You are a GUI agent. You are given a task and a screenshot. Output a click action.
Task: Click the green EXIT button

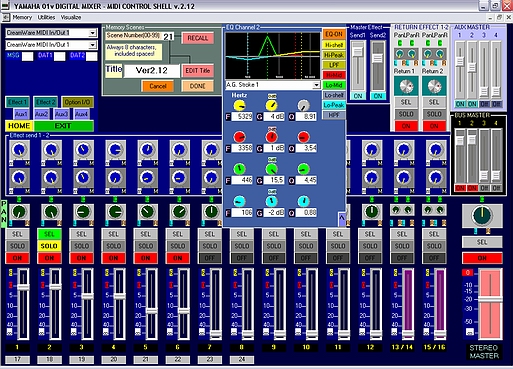pyautogui.click(x=63, y=126)
